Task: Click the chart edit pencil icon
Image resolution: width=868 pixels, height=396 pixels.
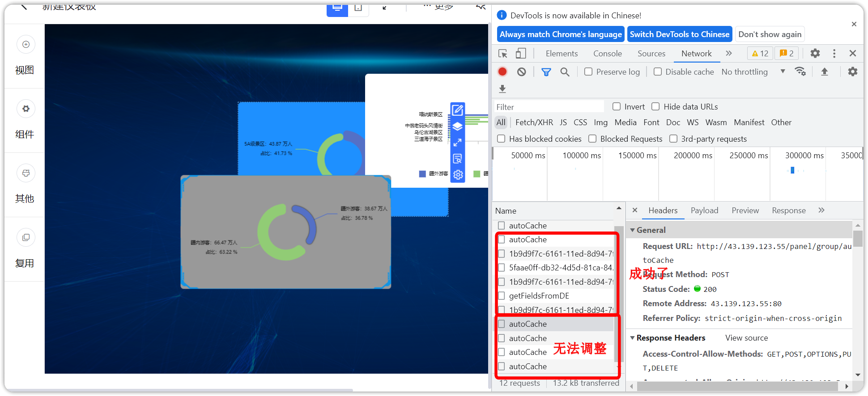Action: [457, 110]
